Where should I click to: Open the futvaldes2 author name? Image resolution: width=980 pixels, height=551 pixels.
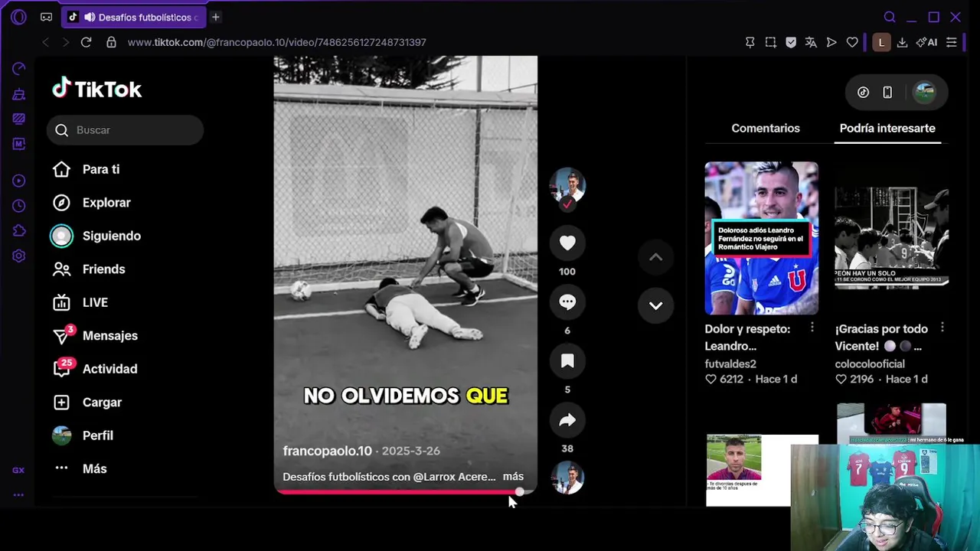[730, 364]
